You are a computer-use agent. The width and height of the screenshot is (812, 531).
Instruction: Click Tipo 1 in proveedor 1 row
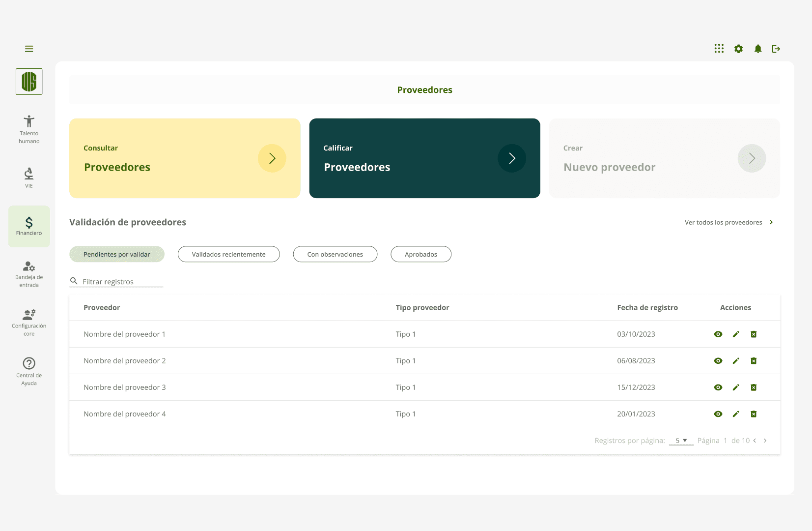click(406, 334)
